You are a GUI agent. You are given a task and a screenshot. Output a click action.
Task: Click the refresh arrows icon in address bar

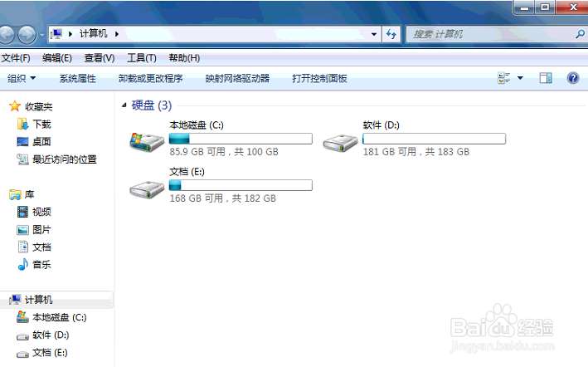click(x=391, y=34)
